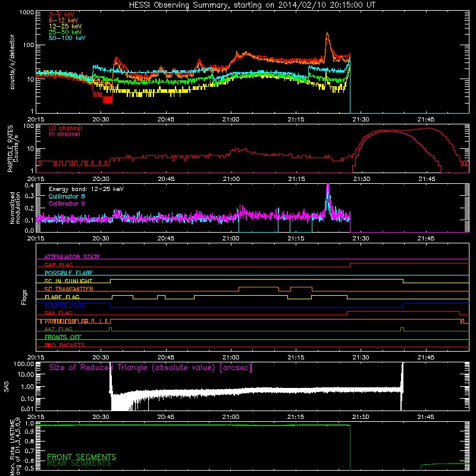
Task: Click the PARTICLE RATES axis label
Action: [x=12, y=149]
